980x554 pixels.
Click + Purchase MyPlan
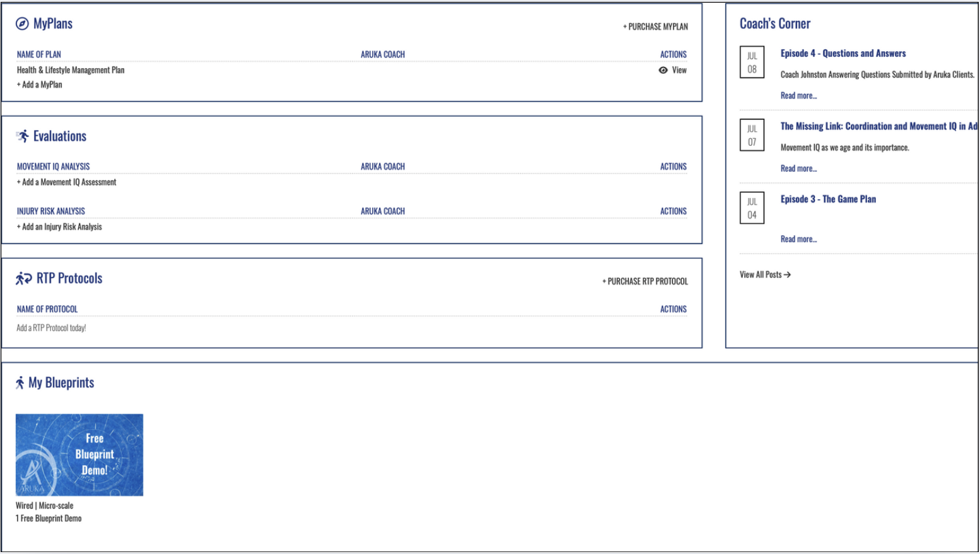click(x=655, y=27)
